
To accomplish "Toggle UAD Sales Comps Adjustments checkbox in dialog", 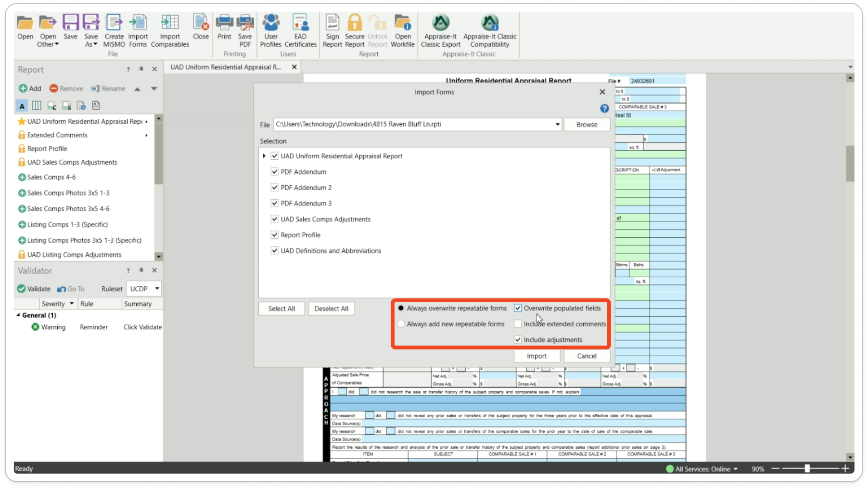I will pos(275,219).
